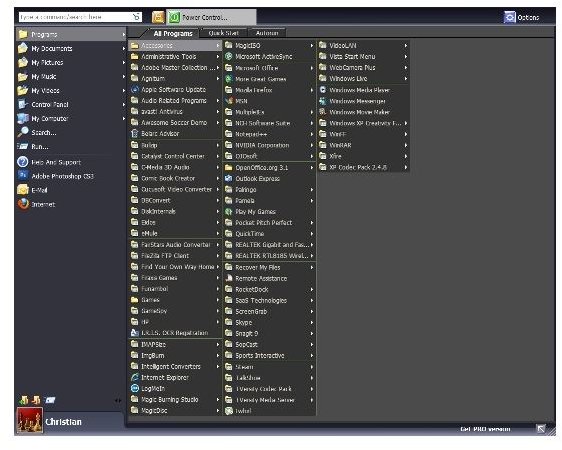This screenshot has width=562, height=450.
Task: Open Help And Support
Action: pos(71,162)
